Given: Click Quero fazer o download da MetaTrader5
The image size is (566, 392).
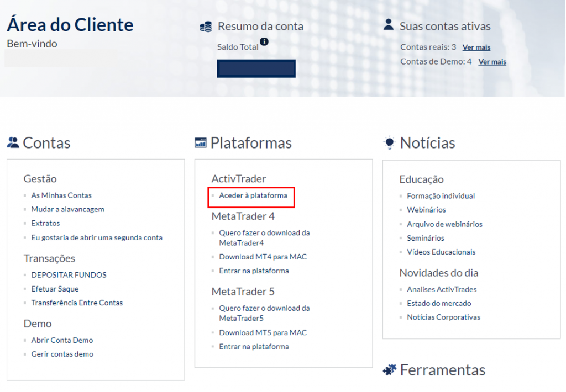Looking at the screenshot, I should click(264, 313).
